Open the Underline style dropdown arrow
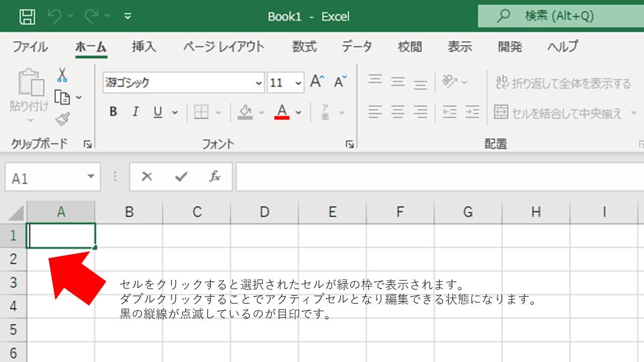This screenshot has height=362, width=644. pos(175,113)
